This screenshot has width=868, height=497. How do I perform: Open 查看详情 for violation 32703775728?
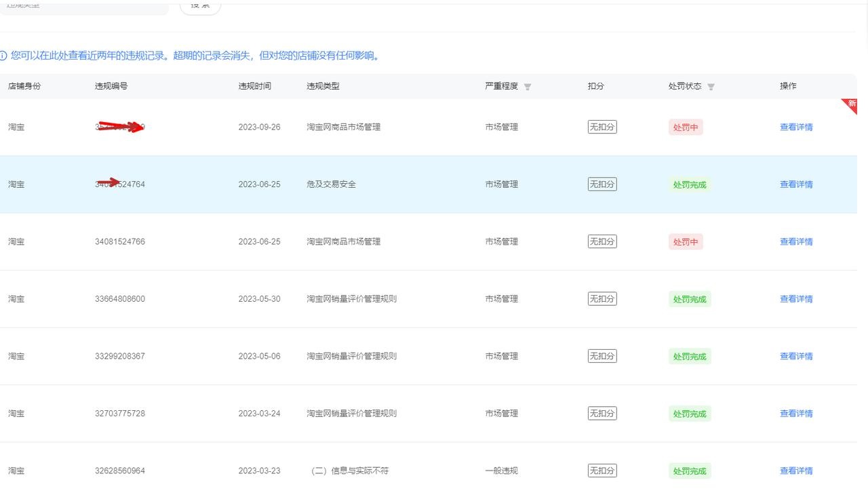pos(796,414)
